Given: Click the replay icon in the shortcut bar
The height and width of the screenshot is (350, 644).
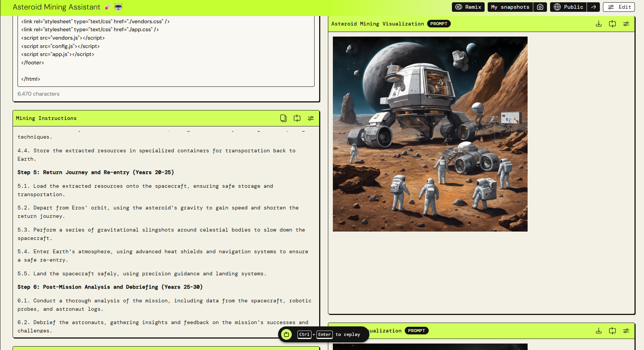Looking at the screenshot, I should click(286, 334).
